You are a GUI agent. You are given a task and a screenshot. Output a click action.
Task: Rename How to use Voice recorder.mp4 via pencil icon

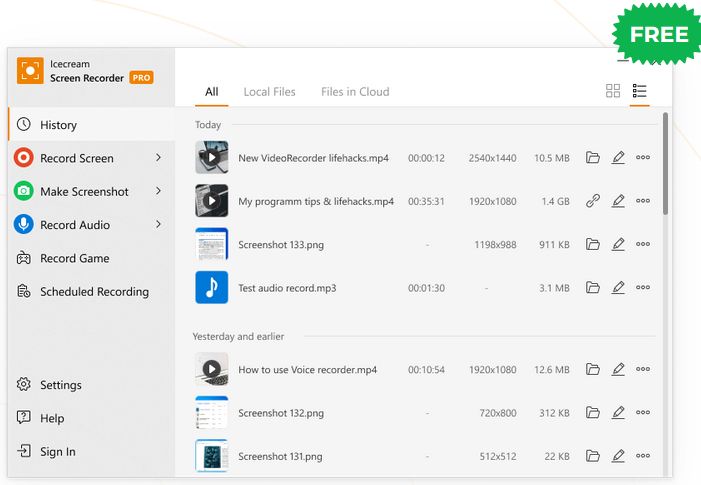(618, 369)
